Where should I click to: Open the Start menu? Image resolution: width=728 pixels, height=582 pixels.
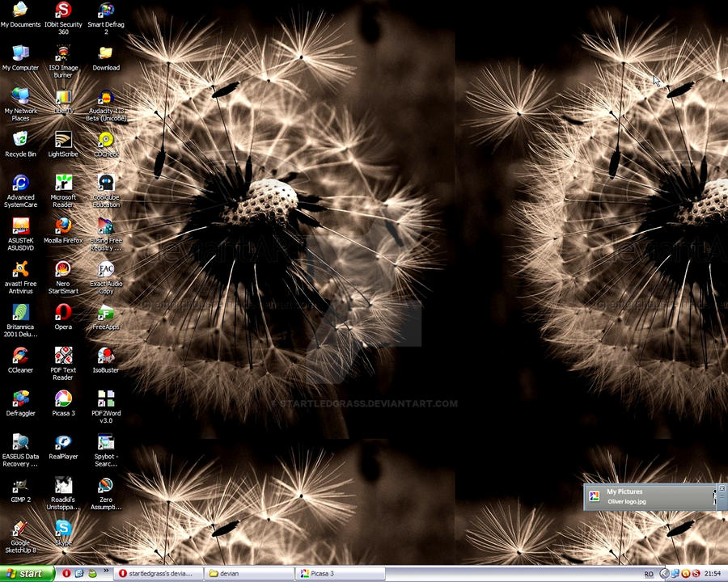[x=24, y=573]
